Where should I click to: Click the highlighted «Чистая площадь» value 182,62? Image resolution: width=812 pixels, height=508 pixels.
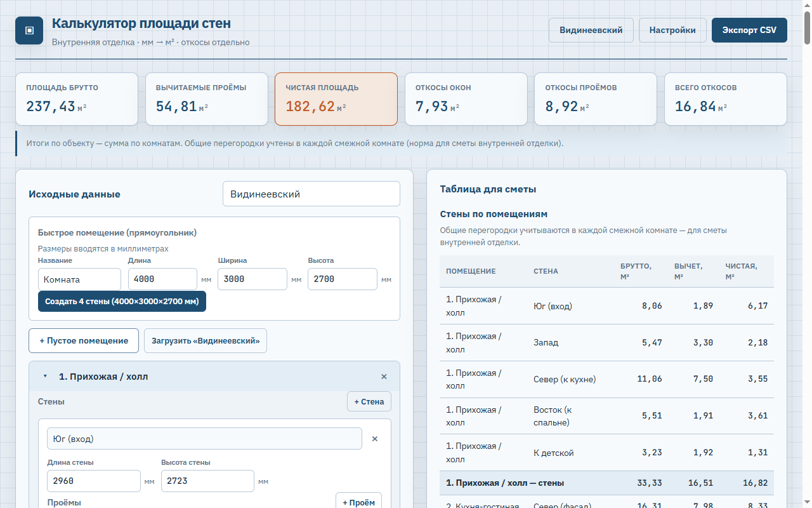pos(310,106)
